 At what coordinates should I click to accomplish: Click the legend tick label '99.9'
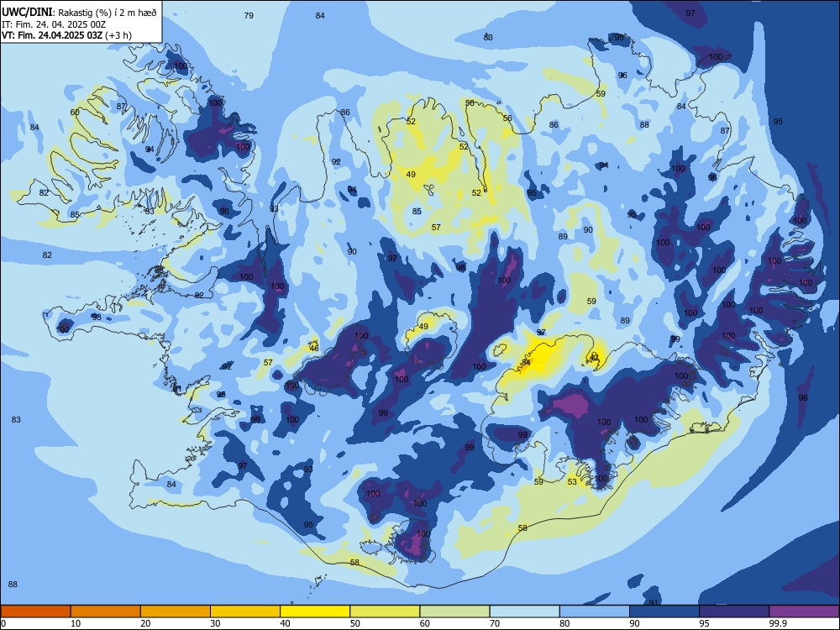coord(778,623)
